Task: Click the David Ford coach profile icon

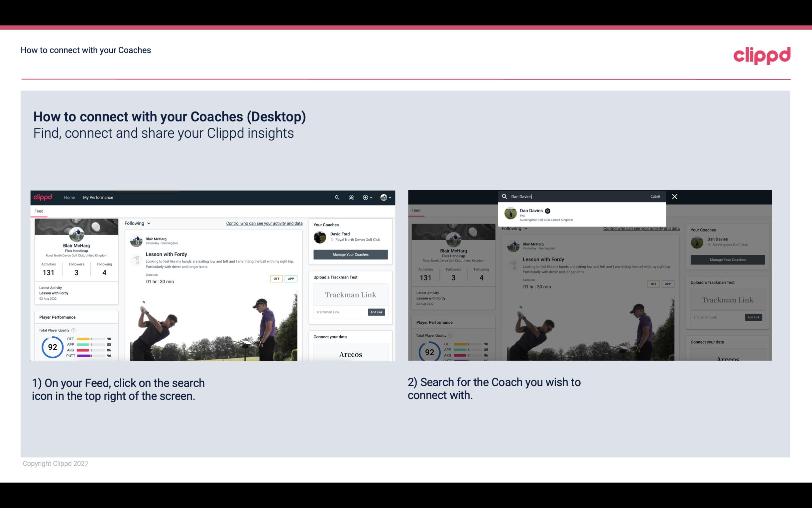Action: coord(320,237)
